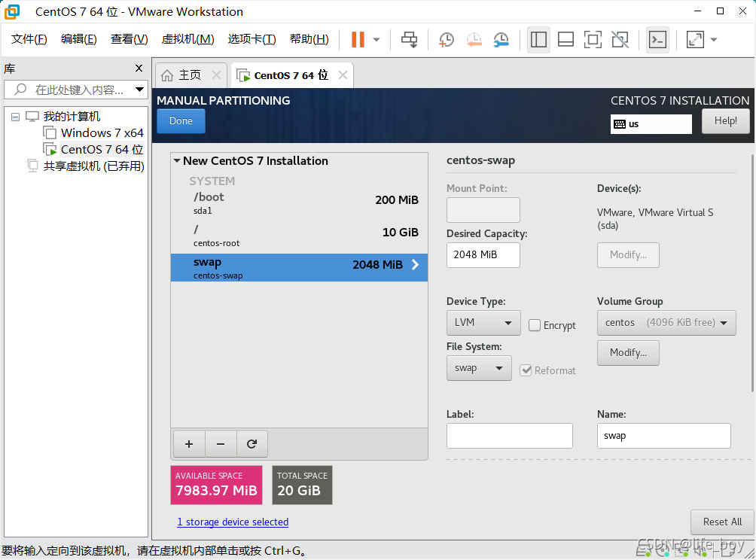The image size is (756, 560).
Task: Open the console view icon
Action: click(x=657, y=40)
